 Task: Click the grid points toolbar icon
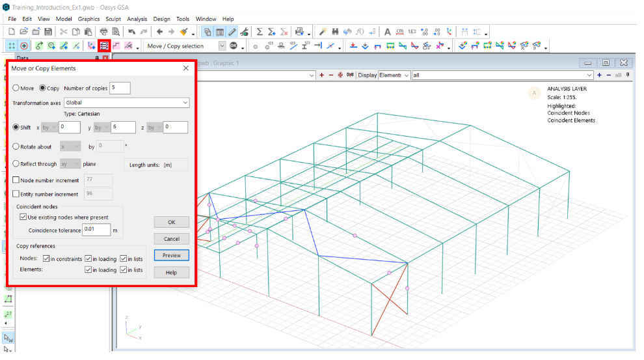tap(12, 46)
